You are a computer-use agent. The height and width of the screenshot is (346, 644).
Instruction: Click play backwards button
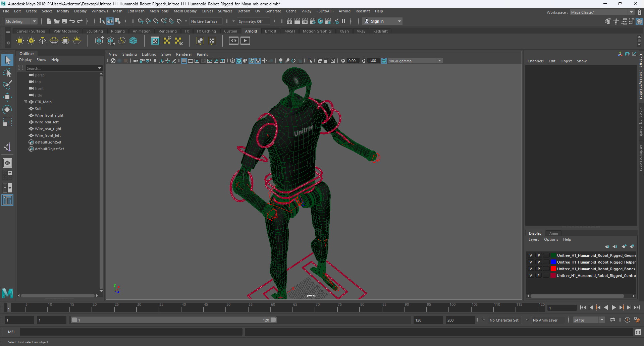point(606,307)
